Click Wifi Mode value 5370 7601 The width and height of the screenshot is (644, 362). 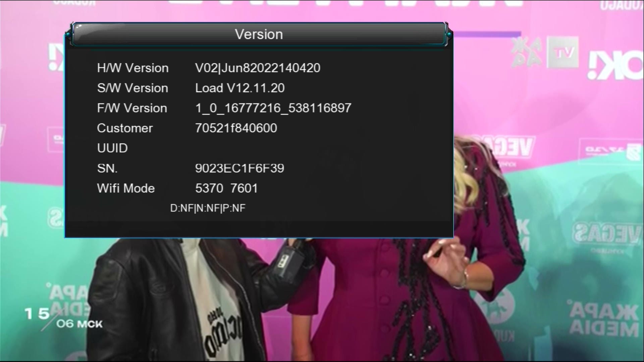(226, 188)
